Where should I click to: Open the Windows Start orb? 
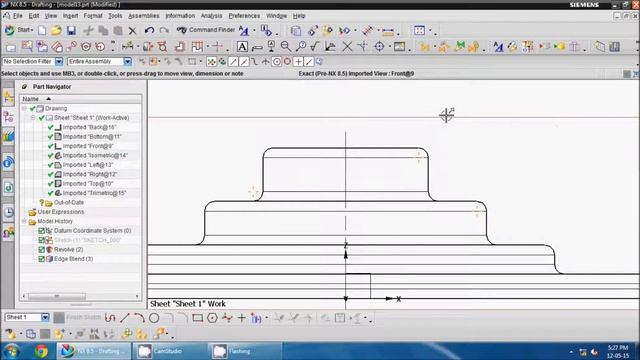coord(12,351)
